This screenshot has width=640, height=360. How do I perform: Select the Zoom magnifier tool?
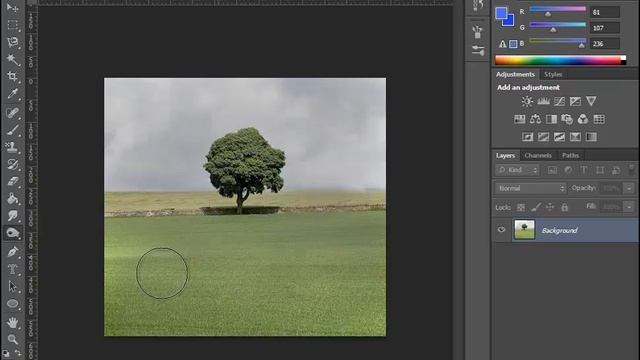pos(12,339)
